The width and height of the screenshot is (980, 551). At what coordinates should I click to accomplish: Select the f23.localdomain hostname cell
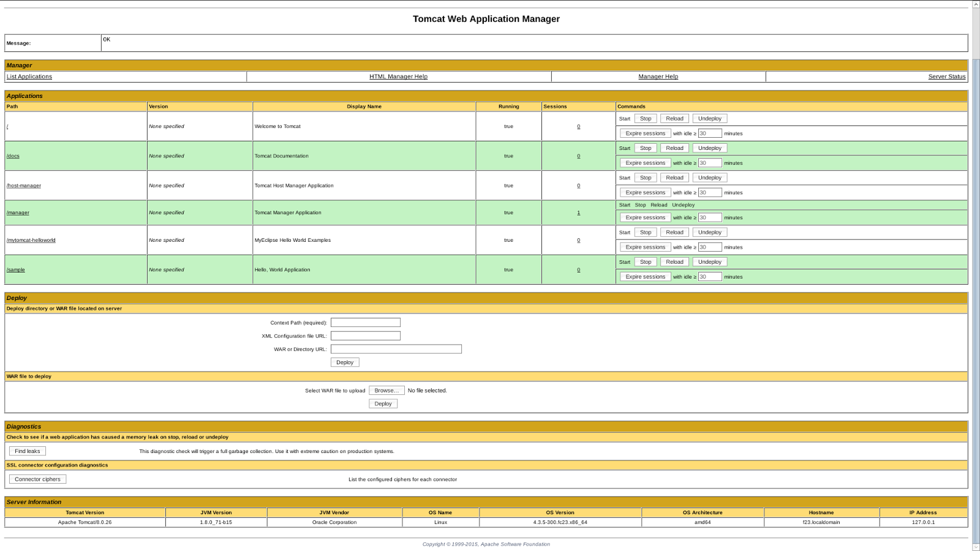(821, 523)
